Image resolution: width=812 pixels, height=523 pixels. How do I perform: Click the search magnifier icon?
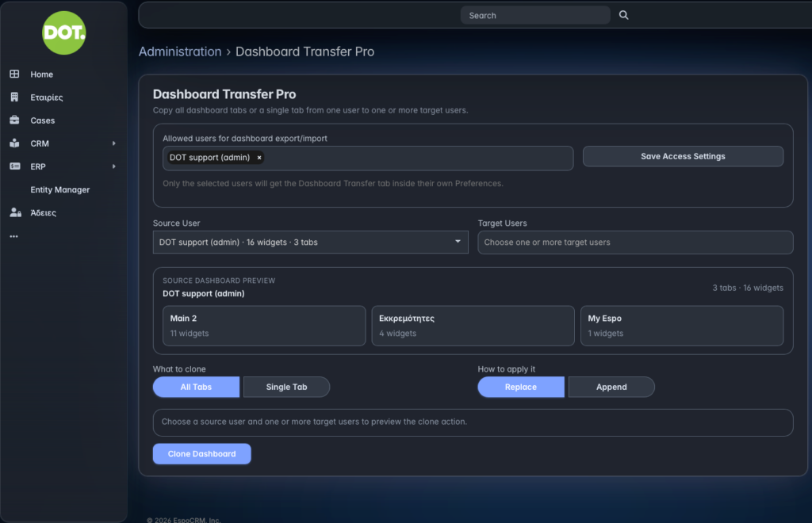click(623, 15)
